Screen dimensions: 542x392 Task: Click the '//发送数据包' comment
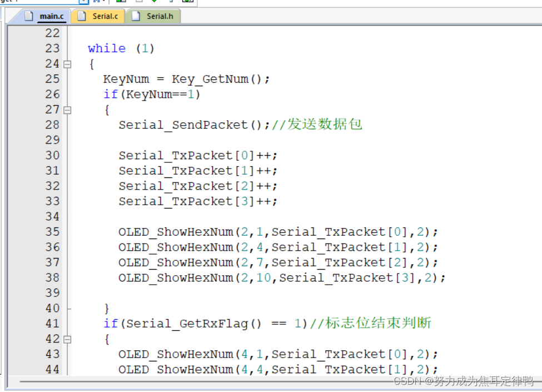pyautogui.click(x=317, y=124)
